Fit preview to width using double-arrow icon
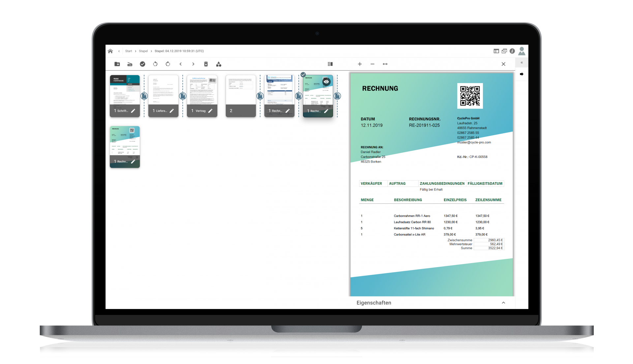This screenshot has width=633, height=364. point(385,64)
